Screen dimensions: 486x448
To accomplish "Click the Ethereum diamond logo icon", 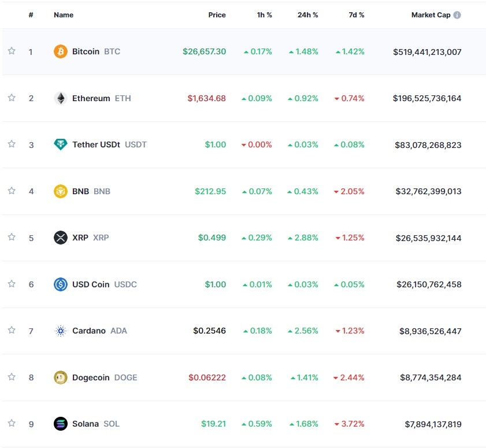I will (x=61, y=98).
